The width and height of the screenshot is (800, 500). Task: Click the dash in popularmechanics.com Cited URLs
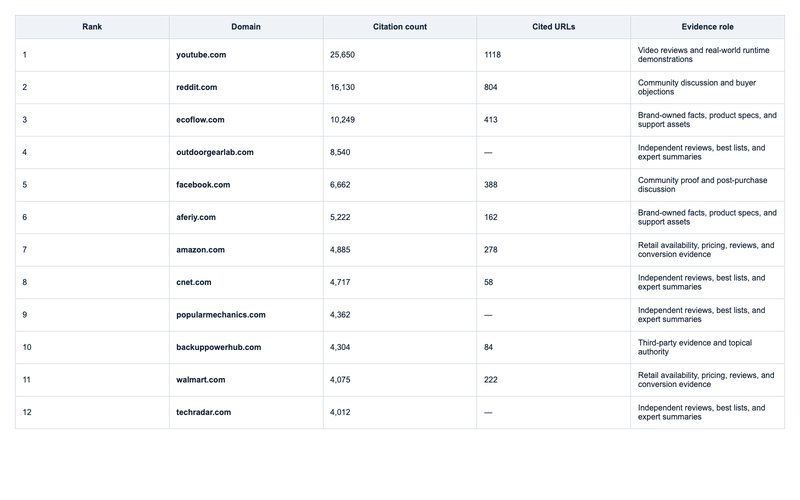[x=488, y=315]
